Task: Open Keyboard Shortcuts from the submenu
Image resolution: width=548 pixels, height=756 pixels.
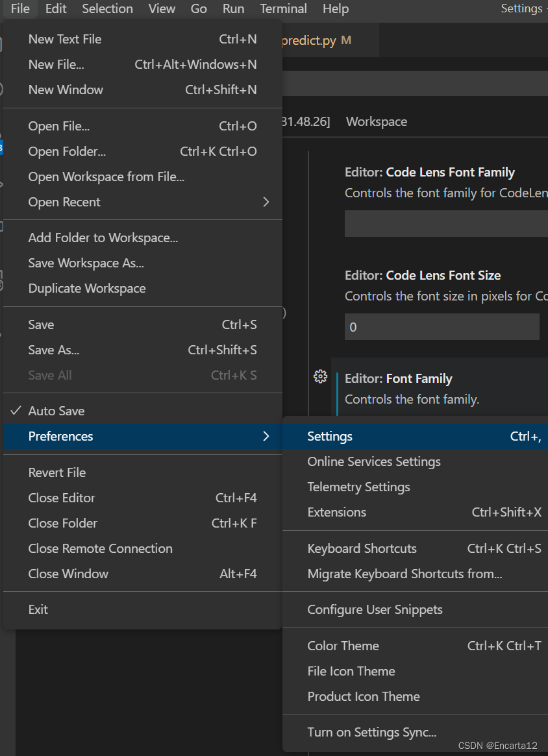Action: pos(362,548)
